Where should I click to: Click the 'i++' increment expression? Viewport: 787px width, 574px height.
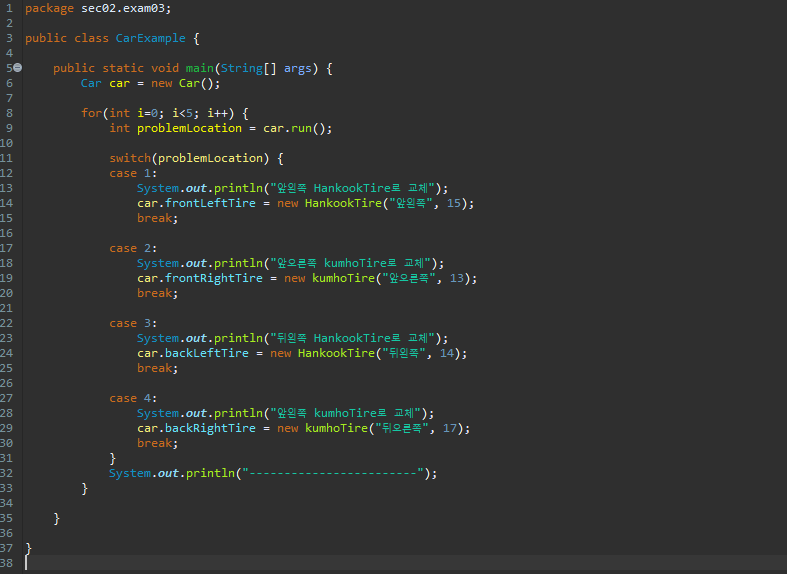[x=217, y=113]
